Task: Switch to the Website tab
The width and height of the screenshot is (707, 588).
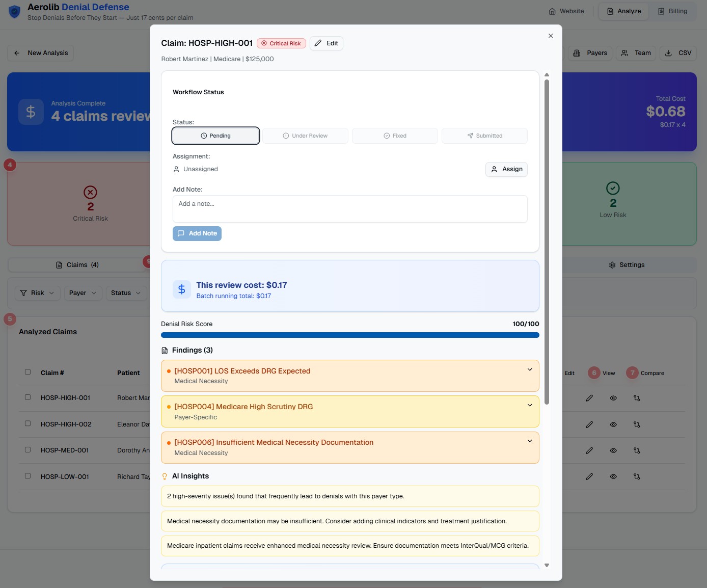Action: (566, 11)
